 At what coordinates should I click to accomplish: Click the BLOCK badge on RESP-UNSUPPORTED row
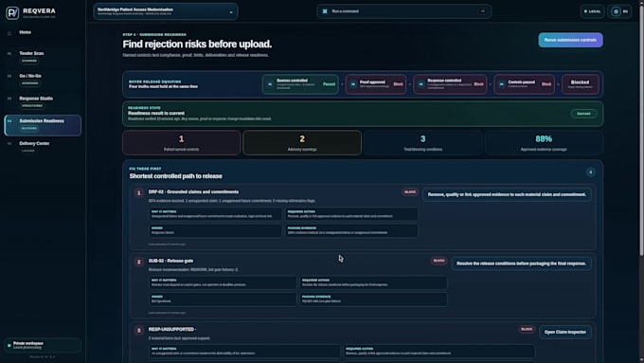point(527,329)
